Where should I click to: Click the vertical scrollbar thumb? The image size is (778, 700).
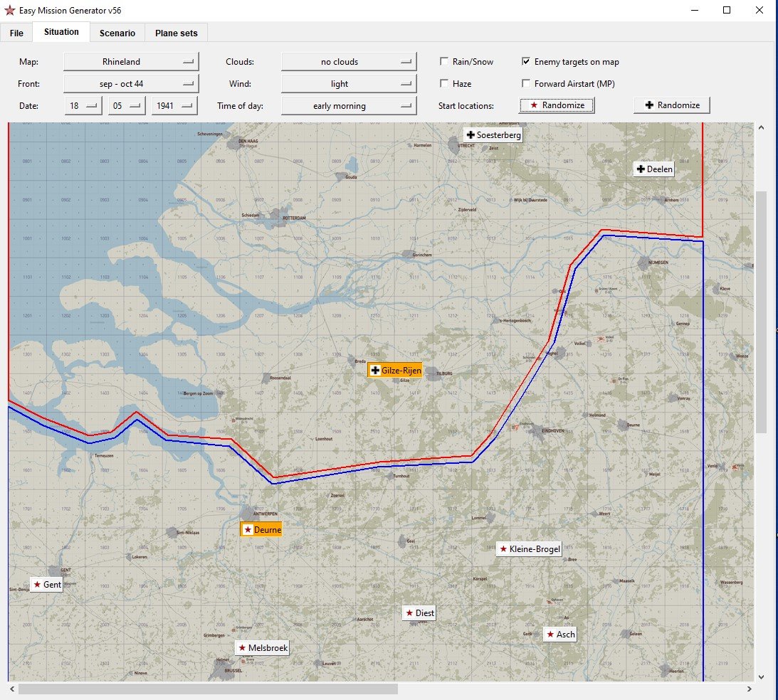761,312
